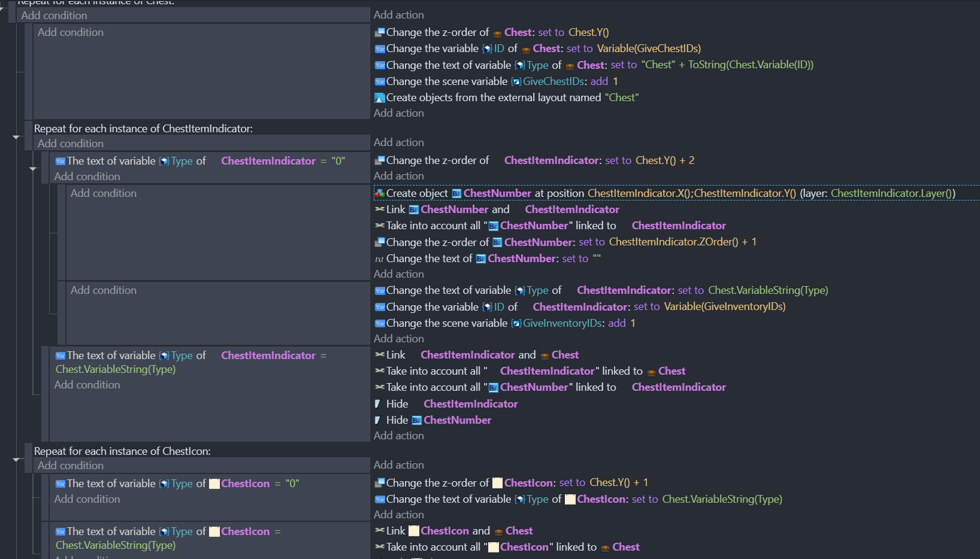
Task: Click the topmost Add action link
Action: [399, 14]
